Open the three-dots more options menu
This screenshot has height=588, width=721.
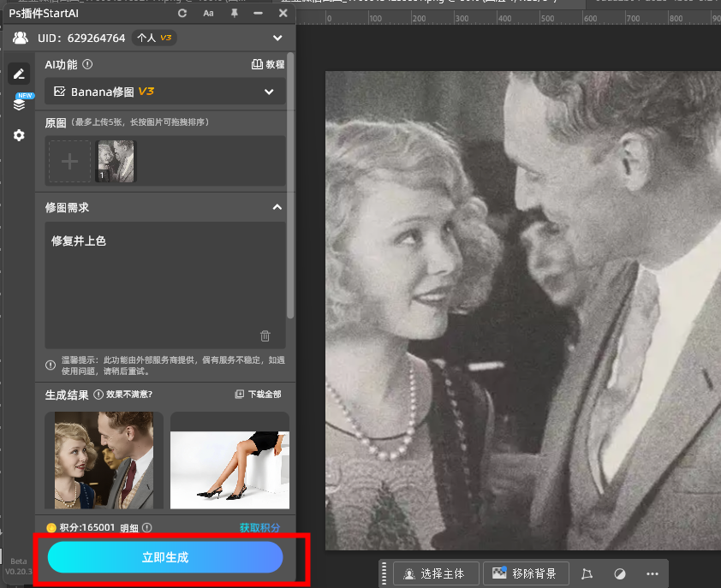(652, 573)
